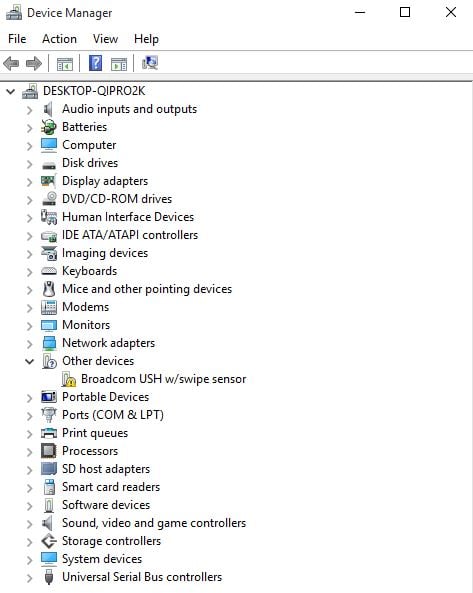The image size is (473, 593).
Task: Open the View menu
Action: 105,39
